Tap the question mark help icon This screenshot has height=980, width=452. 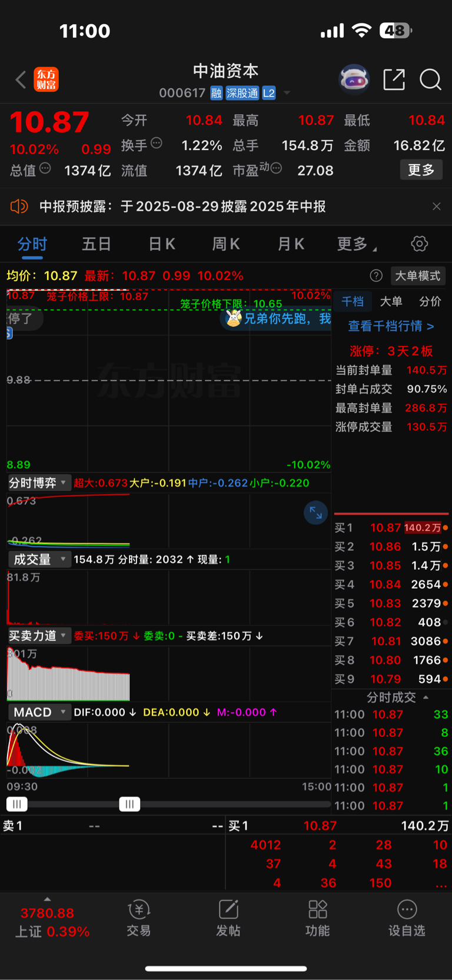coord(376,275)
